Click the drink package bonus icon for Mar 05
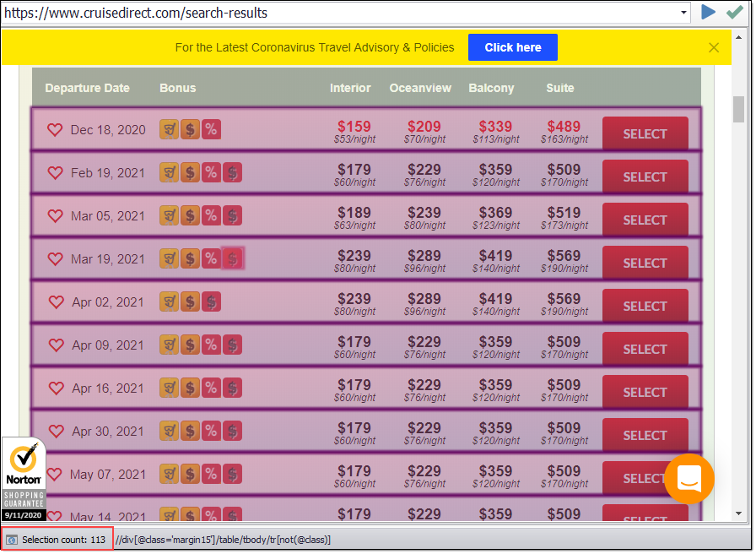The width and height of the screenshot is (756, 554). [x=169, y=215]
